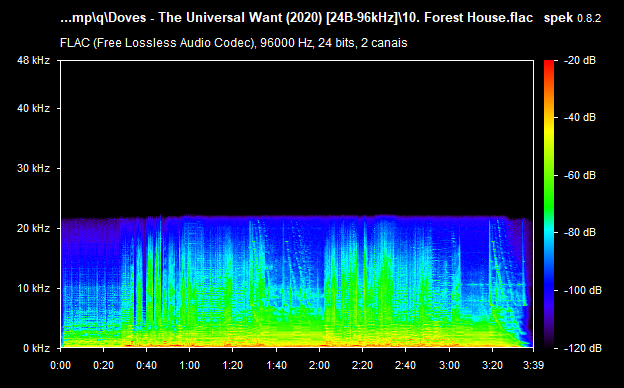The width and height of the screenshot is (624, 388).
Task: Click the '1:00' time axis label
Action: tap(189, 365)
